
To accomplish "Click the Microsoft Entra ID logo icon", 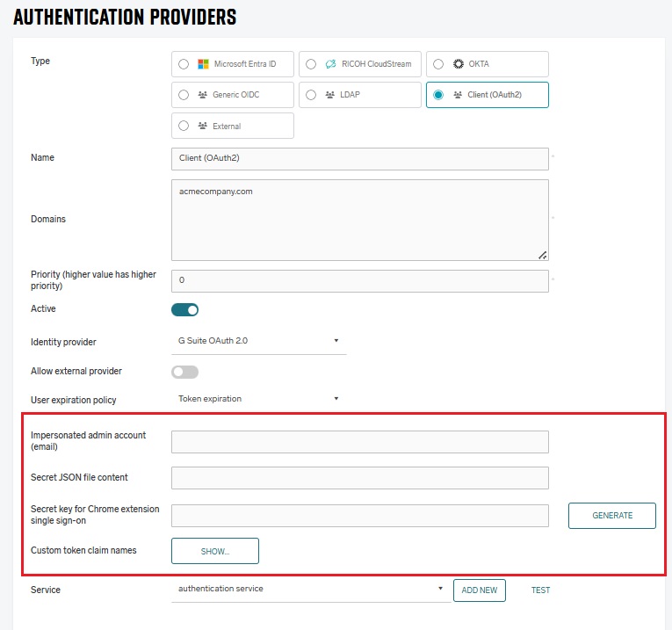I will [204, 64].
